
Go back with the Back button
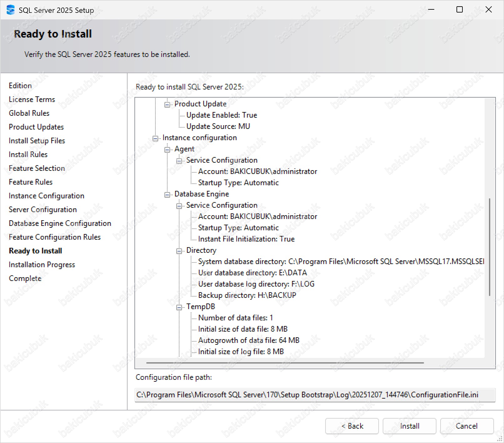coord(352,426)
